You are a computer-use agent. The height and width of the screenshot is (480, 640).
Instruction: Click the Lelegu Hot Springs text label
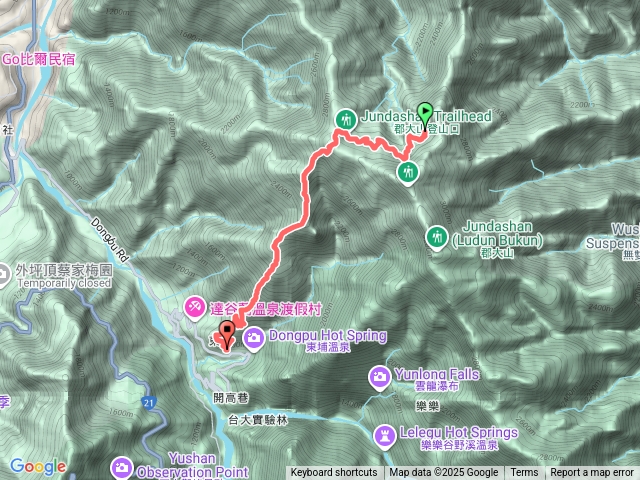(x=459, y=432)
